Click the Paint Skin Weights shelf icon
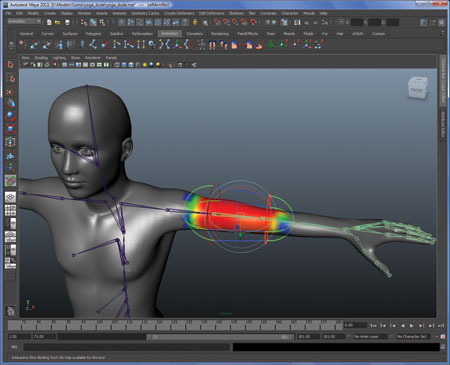The height and width of the screenshot is (365, 450). tap(260, 44)
